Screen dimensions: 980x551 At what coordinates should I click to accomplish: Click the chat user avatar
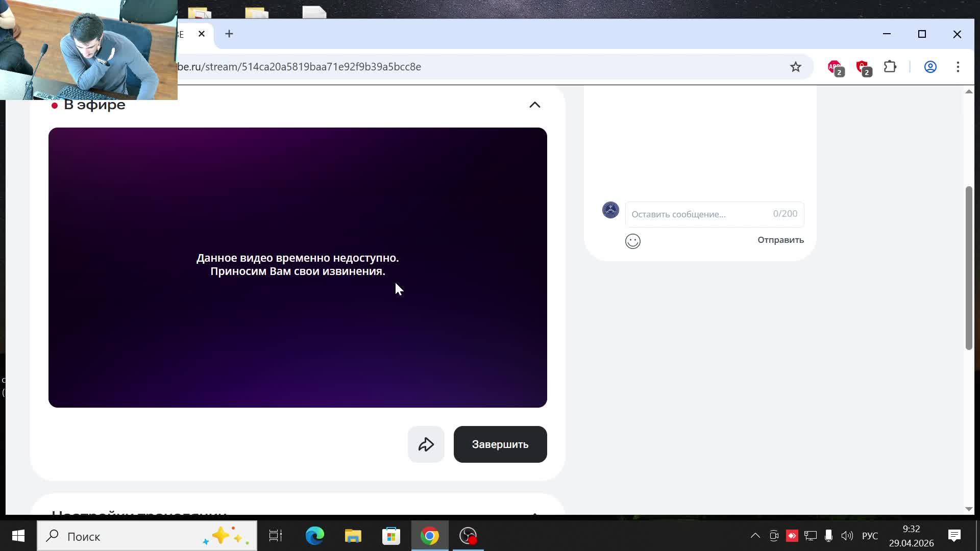pos(610,210)
